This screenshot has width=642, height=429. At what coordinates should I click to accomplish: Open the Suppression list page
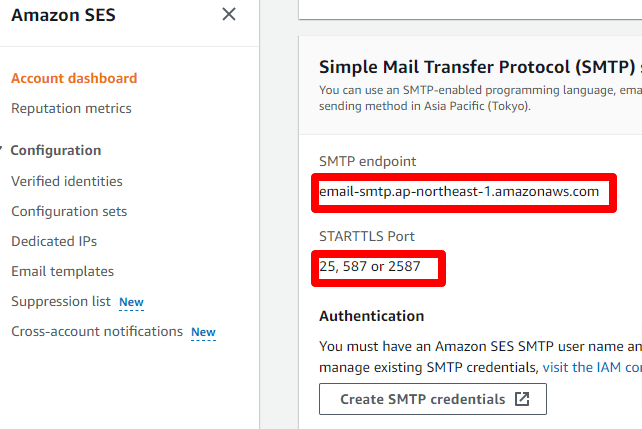[61, 301]
